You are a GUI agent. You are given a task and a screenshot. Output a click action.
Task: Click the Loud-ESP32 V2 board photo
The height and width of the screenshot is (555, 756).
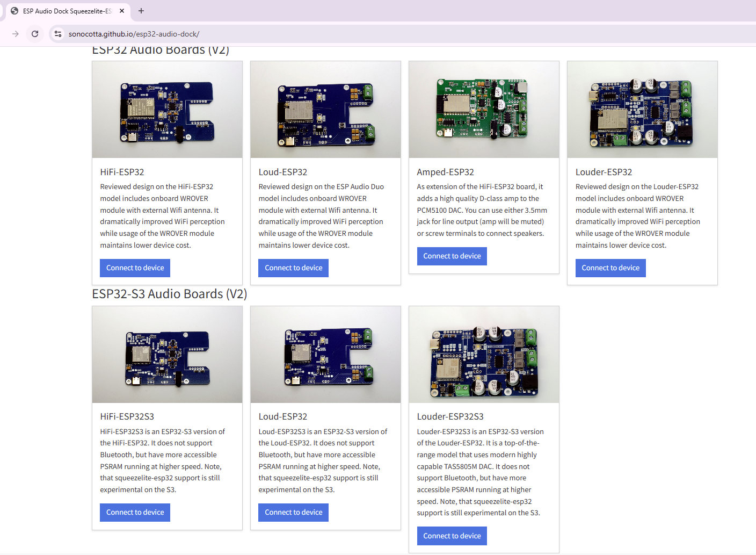point(325,110)
